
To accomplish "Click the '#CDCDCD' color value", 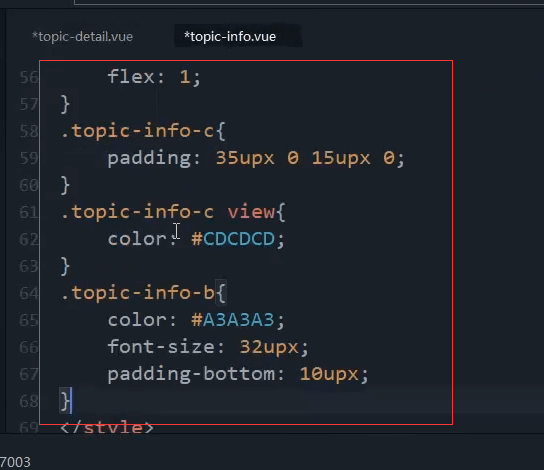I will (x=233, y=239).
